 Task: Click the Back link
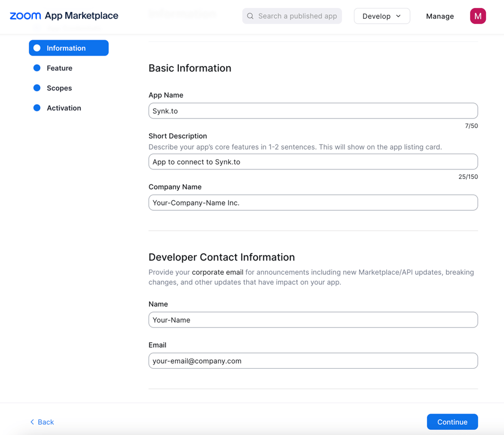pyautogui.click(x=45, y=422)
